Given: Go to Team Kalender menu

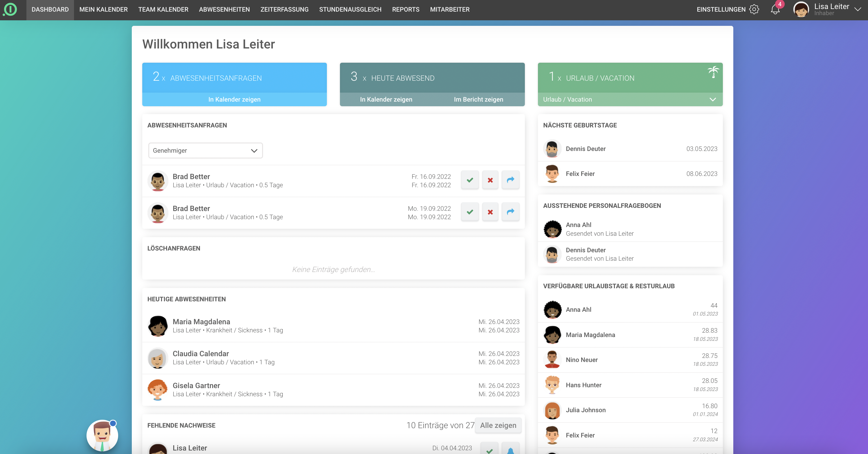Looking at the screenshot, I should [163, 10].
